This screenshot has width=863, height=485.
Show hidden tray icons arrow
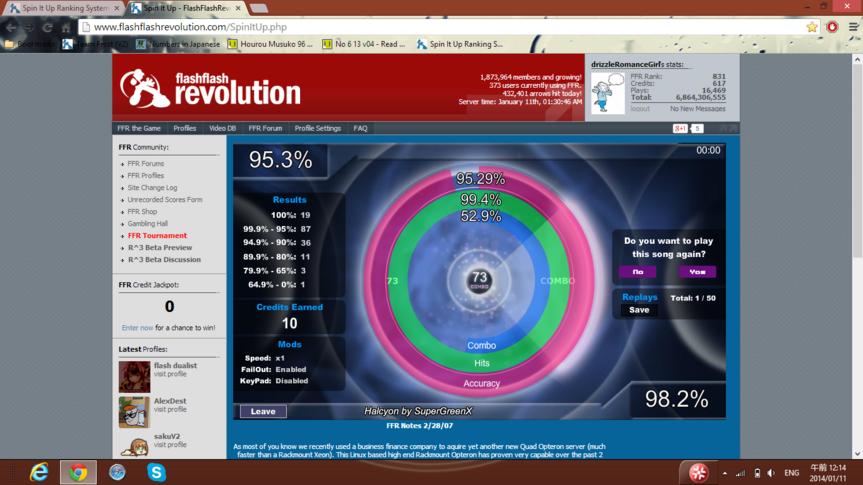[x=724, y=473]
